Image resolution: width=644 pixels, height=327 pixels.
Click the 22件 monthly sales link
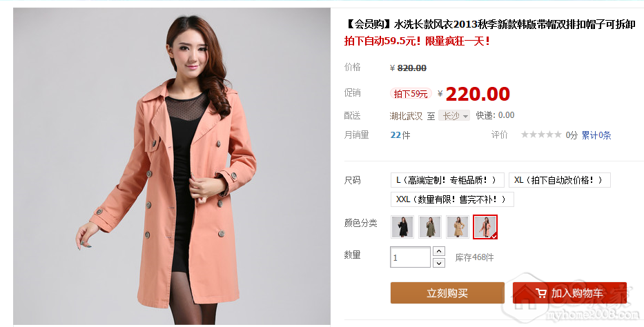coord(400,135)
